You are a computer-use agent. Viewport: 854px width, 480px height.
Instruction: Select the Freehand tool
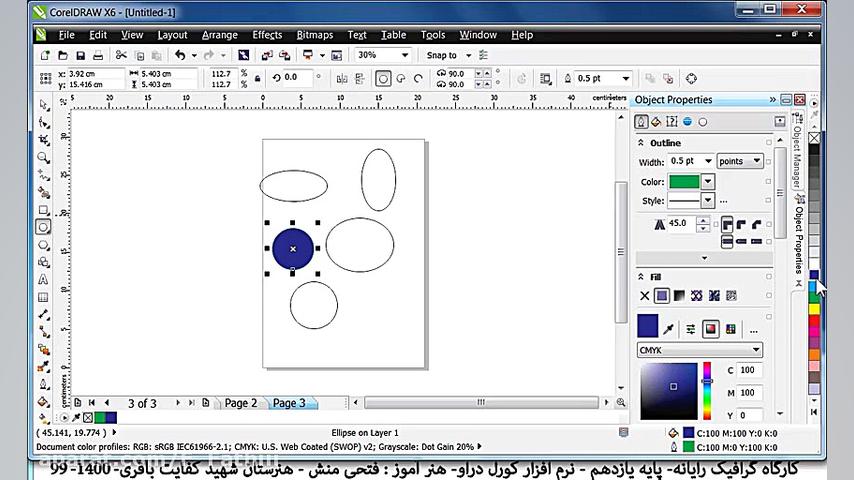(44, 175)
